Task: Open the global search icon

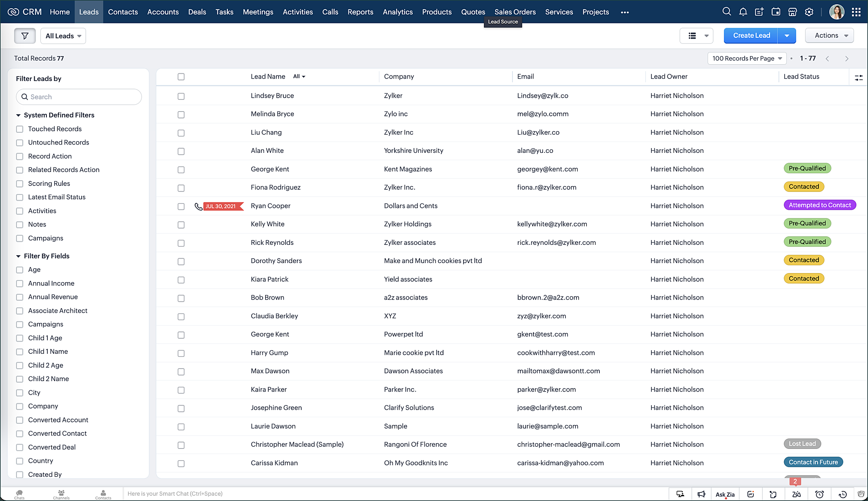Action: 727,12
